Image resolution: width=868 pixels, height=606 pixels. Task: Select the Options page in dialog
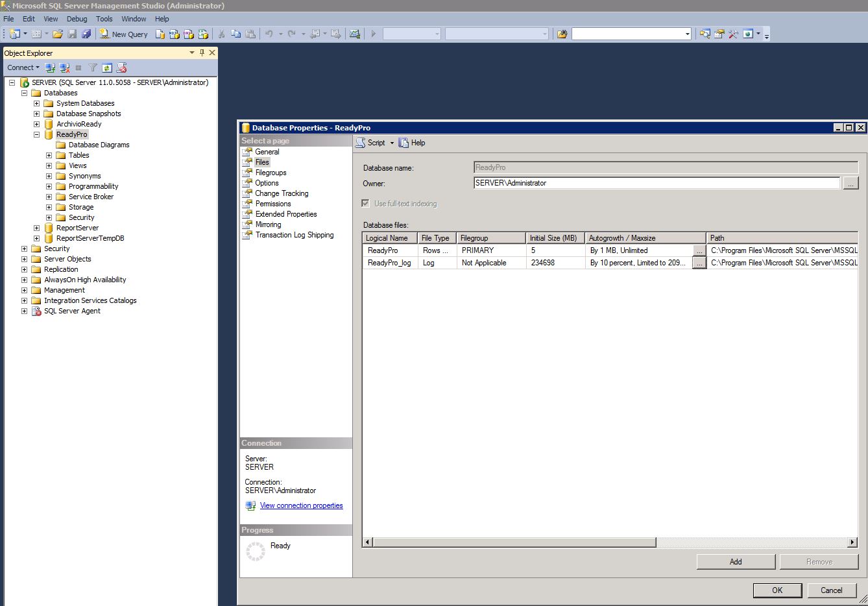pyautogui.click(x=267, y=183)
